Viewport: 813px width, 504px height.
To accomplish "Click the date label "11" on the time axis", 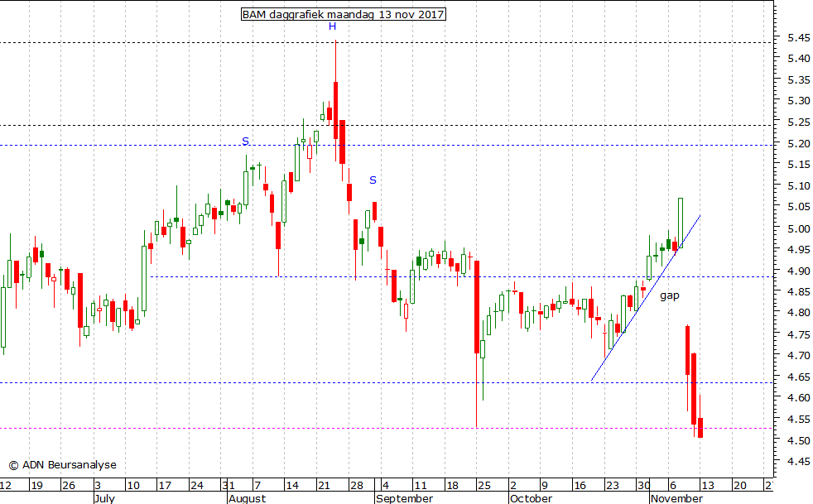I will pos(421,486).
